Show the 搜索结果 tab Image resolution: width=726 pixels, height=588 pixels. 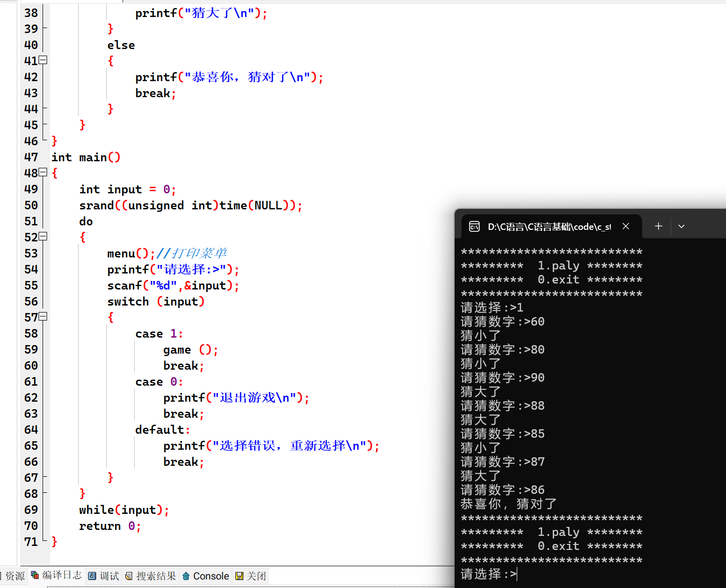[x=151, y=576]
